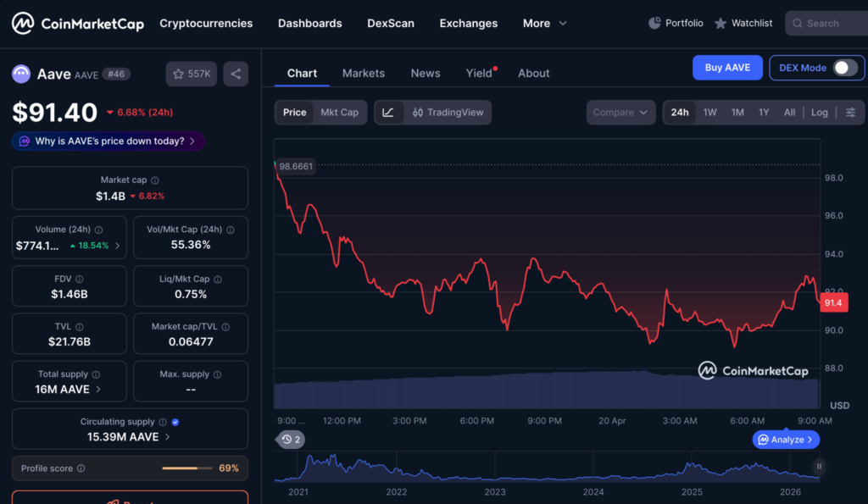
Task: Click the share icon next to Aave
Action: coord(236,75)
